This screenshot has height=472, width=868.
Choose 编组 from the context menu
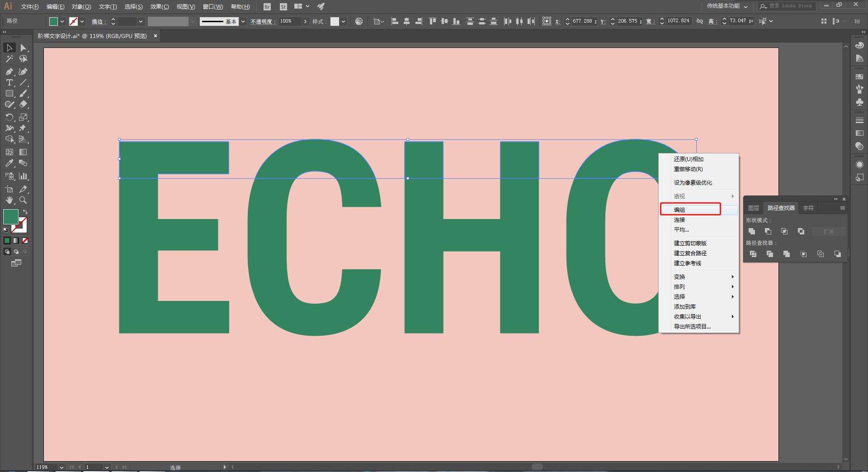pyautogui.click(x=699, y=210)
